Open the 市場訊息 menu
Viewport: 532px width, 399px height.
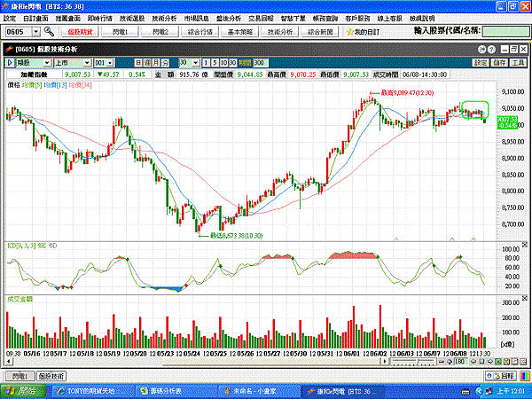coord(197,19)
